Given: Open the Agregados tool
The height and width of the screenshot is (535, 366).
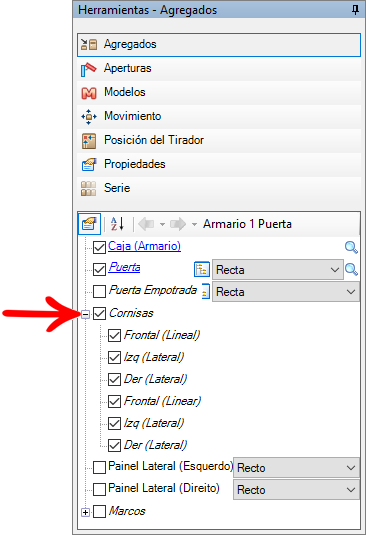Looking at the screenshot, I should click(219, 45).
